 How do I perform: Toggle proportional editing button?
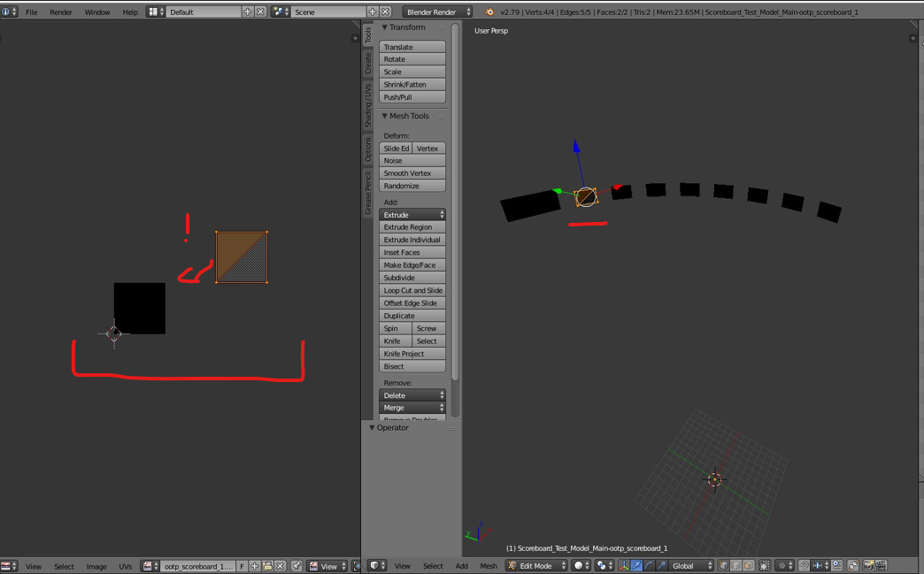pyautogui.click(x=782, y=566)
